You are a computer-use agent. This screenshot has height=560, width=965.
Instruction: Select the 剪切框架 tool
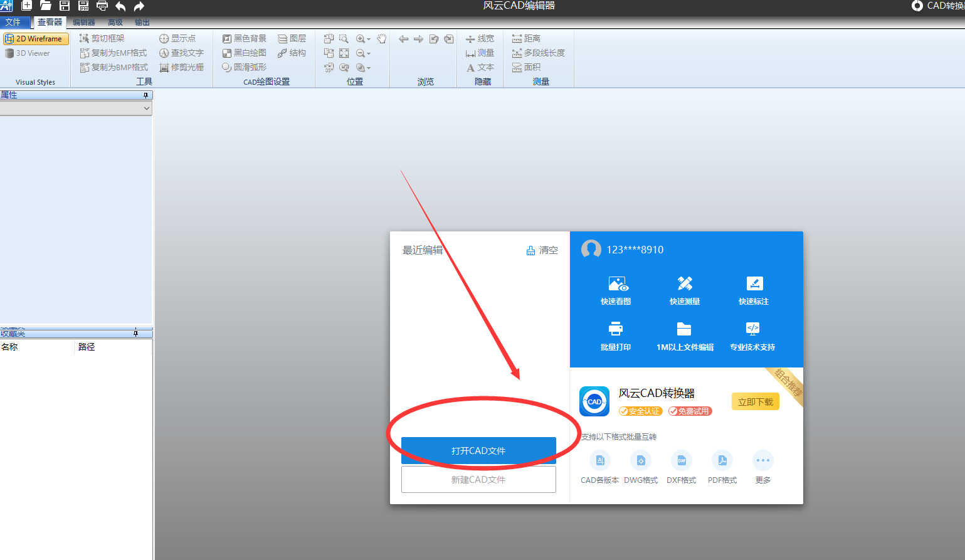pyautogui.click(x=102, y=38)
